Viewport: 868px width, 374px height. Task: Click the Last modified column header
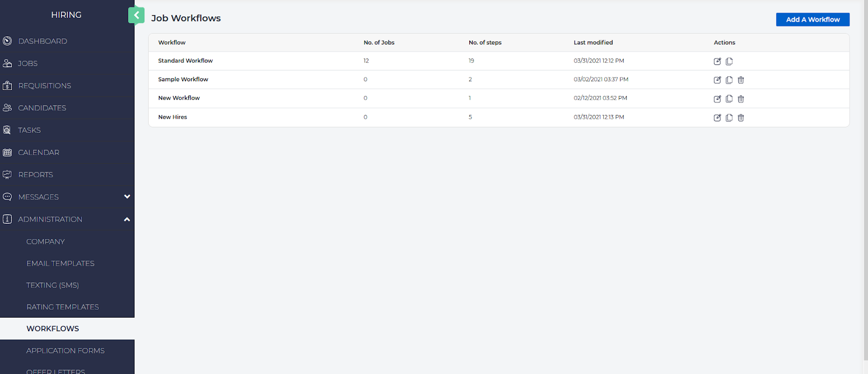tap(593, 42)
